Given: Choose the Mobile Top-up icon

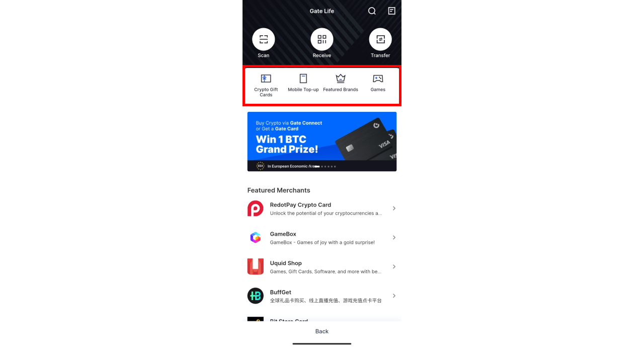Looking at the screenshot, I should click(303, 79).
